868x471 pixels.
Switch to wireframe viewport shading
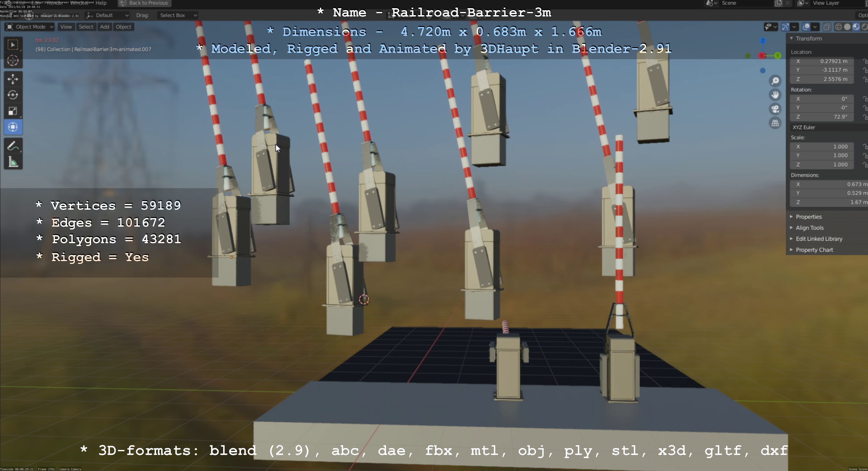(x=838, y=27)
